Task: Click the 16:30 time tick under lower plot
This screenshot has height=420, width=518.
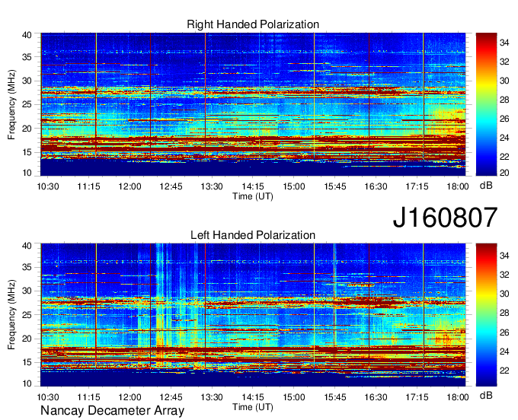Action: [x=376, y=397]
